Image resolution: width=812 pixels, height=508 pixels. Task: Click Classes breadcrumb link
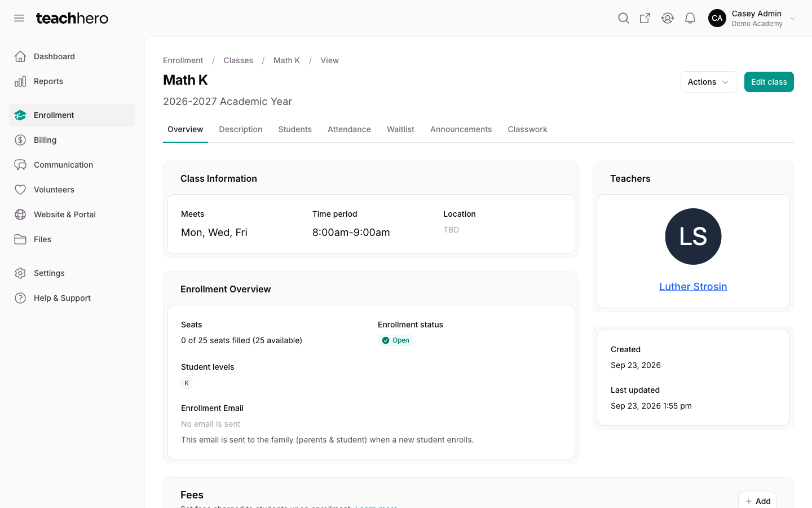click(x=238, y=60)
